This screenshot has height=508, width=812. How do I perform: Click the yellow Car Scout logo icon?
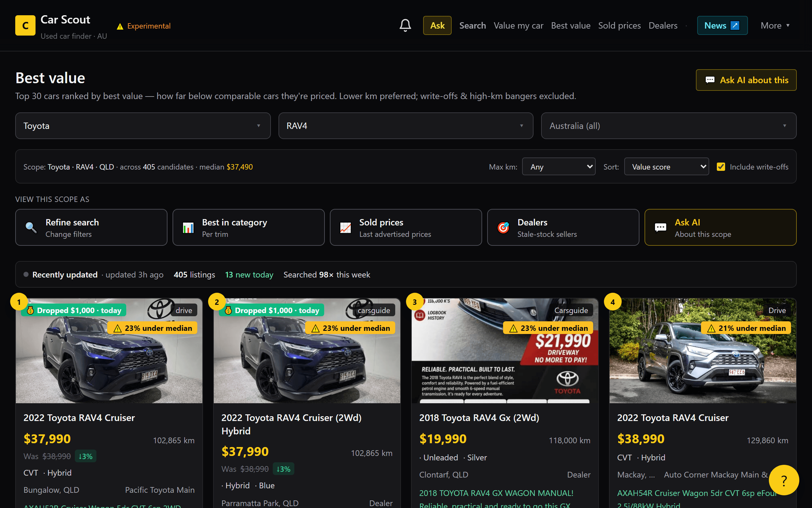pyautogui.click(x=25, y=25)
